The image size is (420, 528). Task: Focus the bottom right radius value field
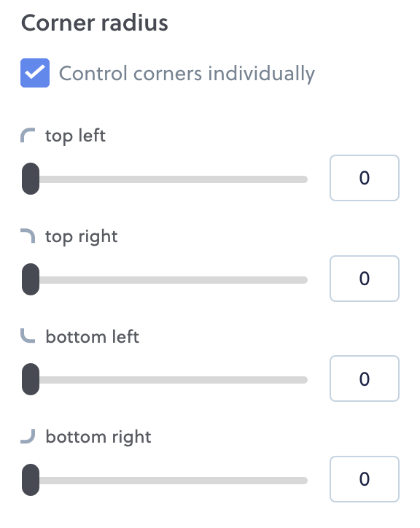pos(365,479)
